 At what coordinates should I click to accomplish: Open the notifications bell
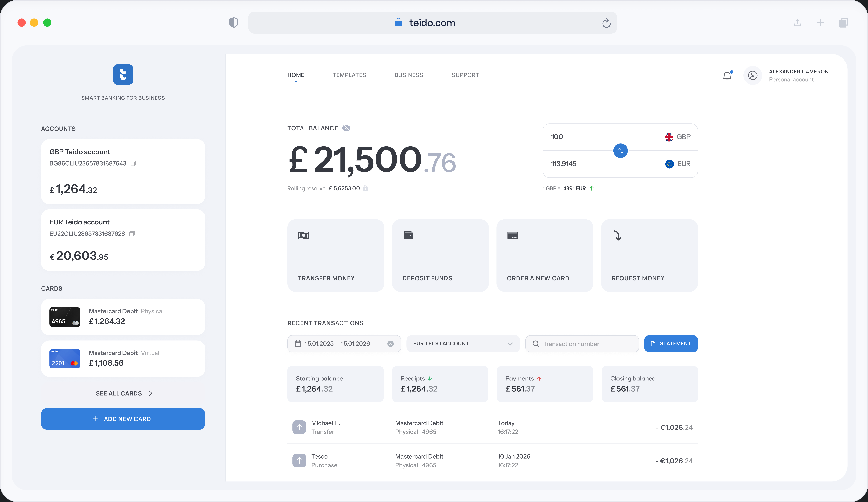click(x=727, y=75)
